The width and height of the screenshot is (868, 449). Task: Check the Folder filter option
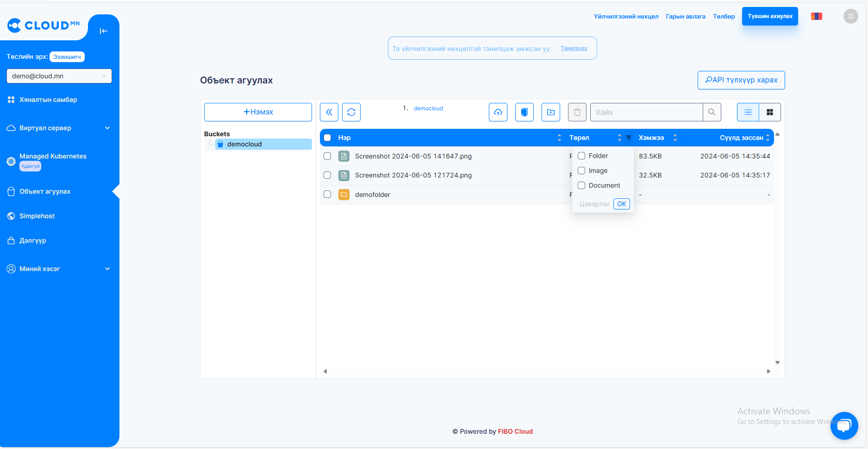581,156
